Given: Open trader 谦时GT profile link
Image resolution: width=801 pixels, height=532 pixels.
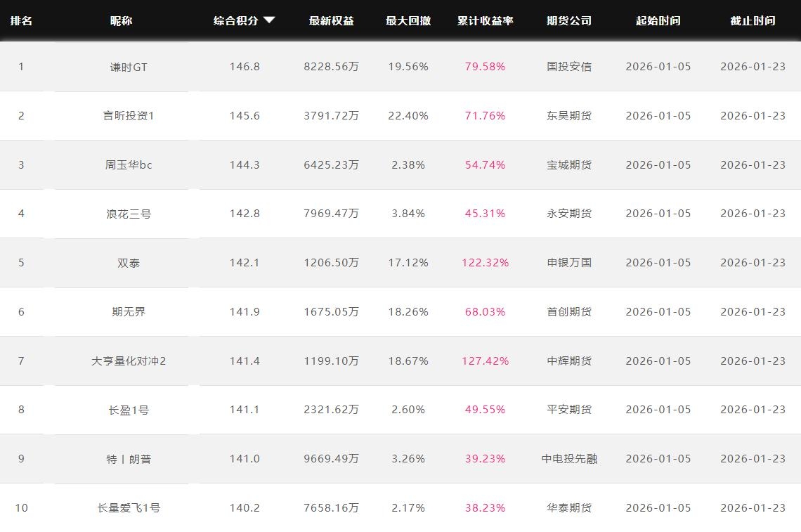Looking at the screenshot, I should coord(129,67).
